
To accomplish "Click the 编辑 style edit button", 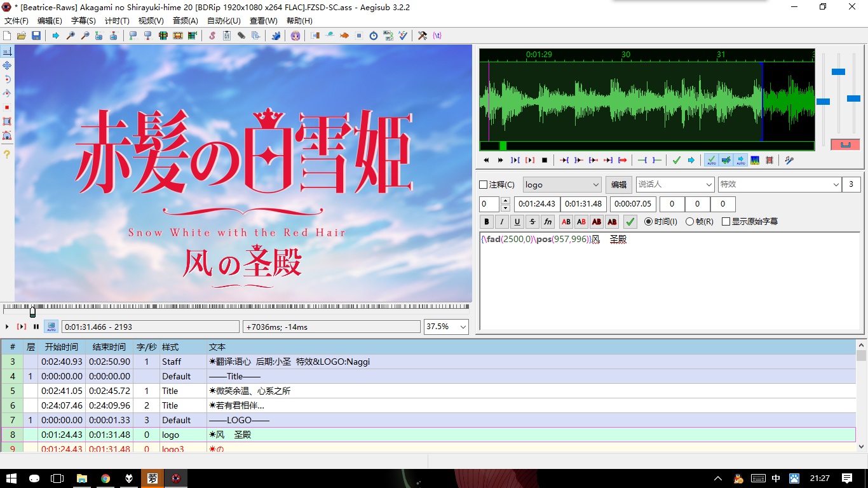I will click(619, 184).
